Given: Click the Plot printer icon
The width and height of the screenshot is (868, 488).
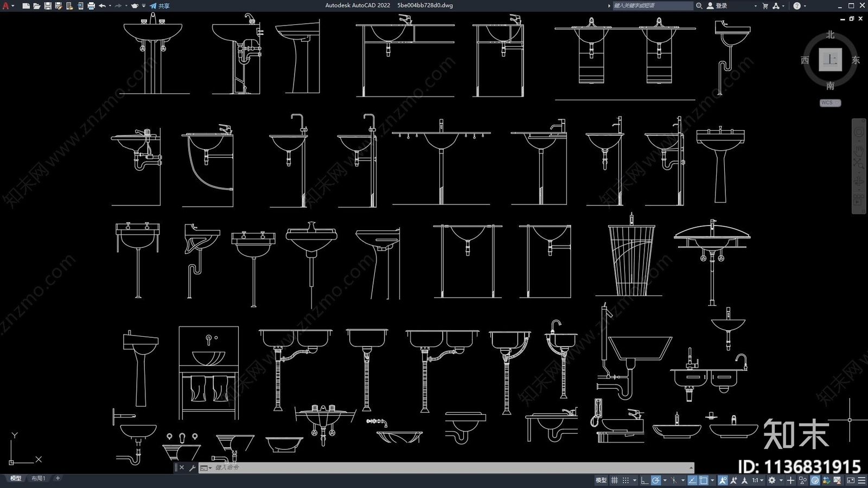Looking at the screenshot, I should click(x=91, y=5).
